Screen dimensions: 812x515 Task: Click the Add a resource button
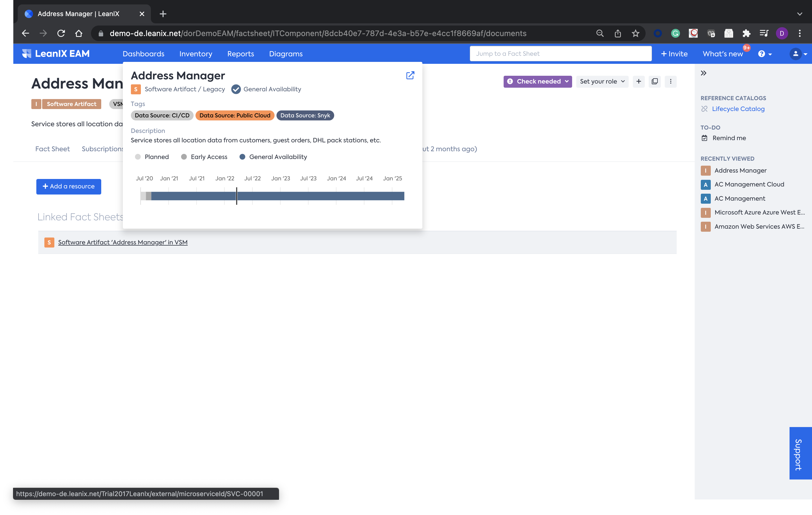[68, 186]
